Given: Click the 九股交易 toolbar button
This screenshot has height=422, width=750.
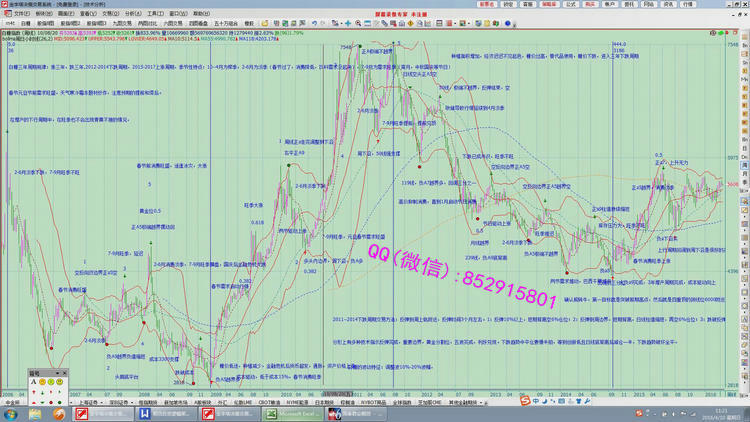Looking at the screenshot, I should [122, 22].
